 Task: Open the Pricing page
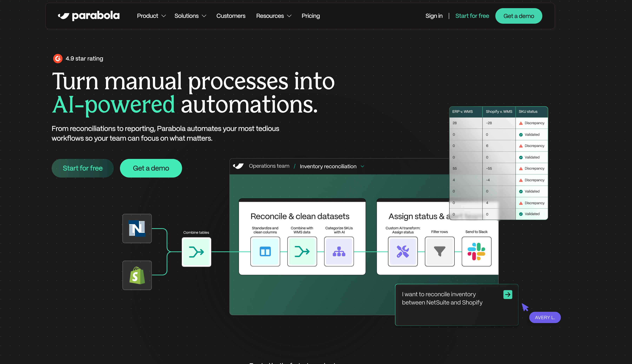click(310, 16)
